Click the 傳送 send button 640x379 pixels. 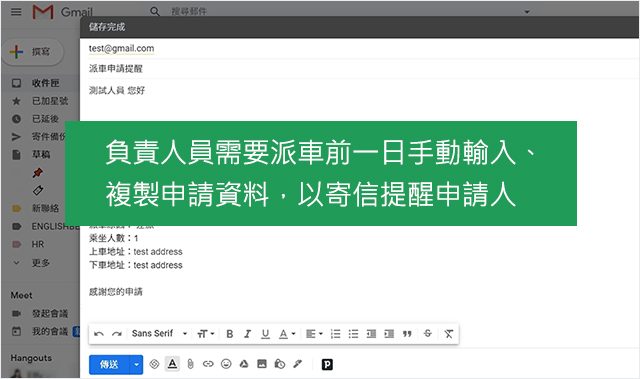109,364
